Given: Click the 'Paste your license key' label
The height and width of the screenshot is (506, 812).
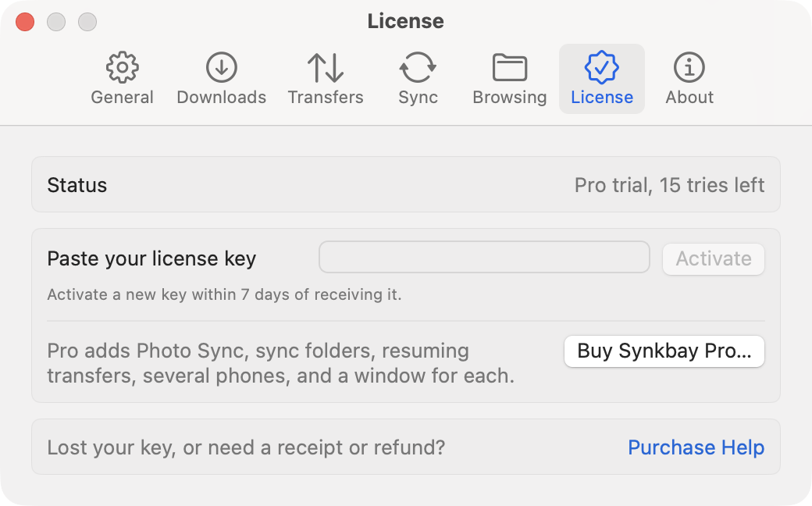Looking at the screenshot, I should (x=151, y=258).
